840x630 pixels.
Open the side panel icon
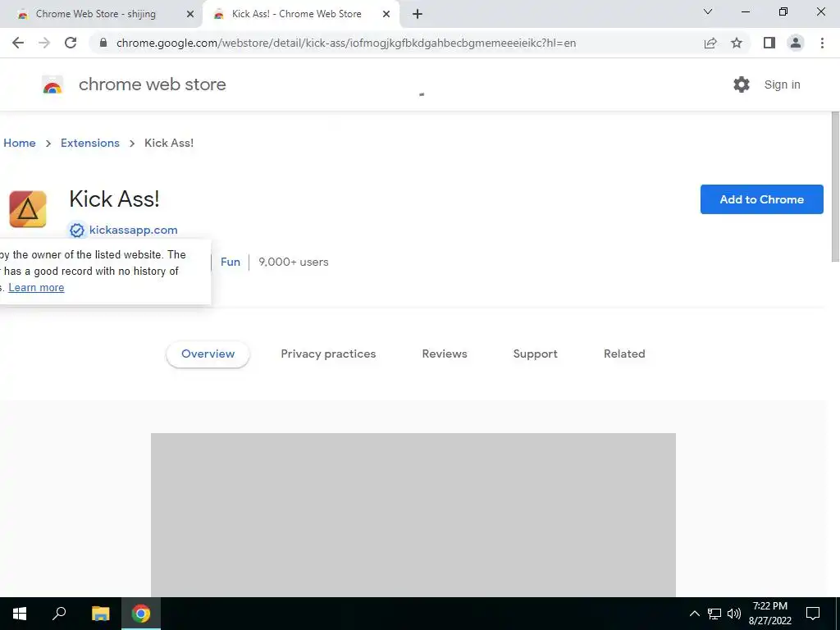(769, 43)
